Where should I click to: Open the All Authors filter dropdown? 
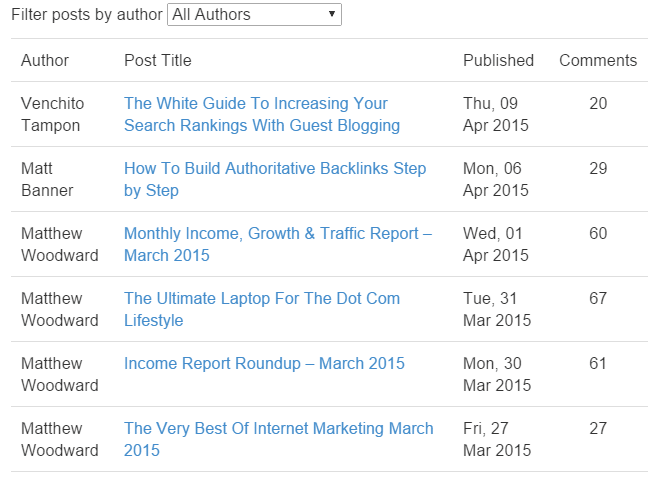click(254, 15)
